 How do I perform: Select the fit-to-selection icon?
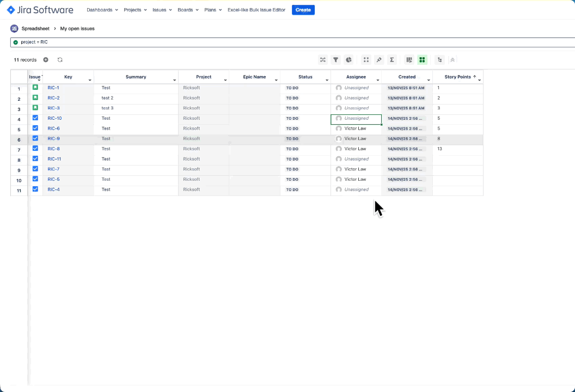(x=366, y=60)
